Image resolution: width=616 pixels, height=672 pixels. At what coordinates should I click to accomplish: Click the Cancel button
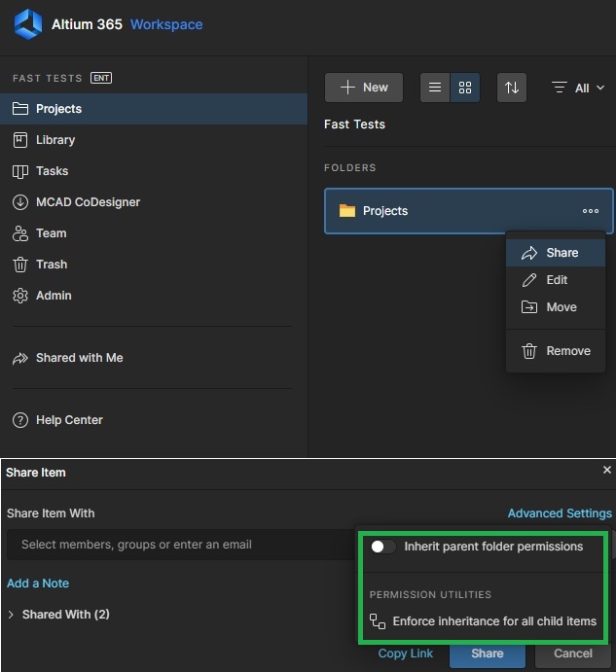coord(572,654)
